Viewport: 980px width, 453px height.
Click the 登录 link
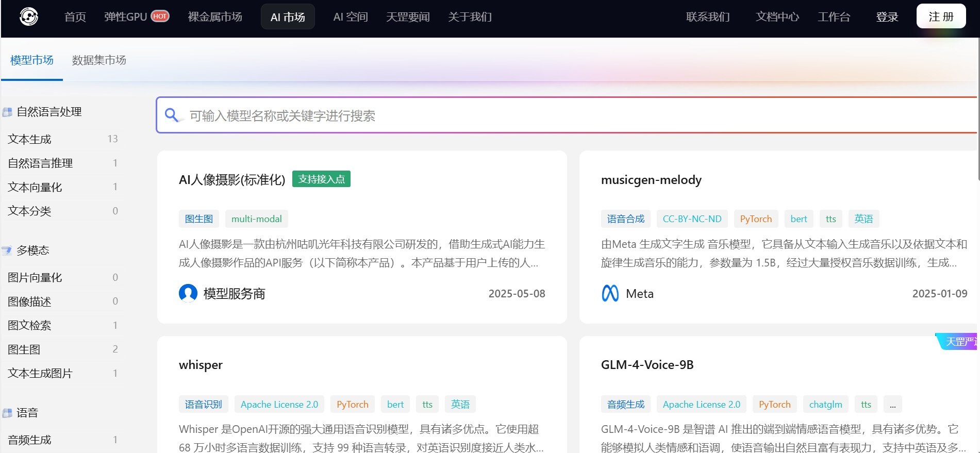887,17
